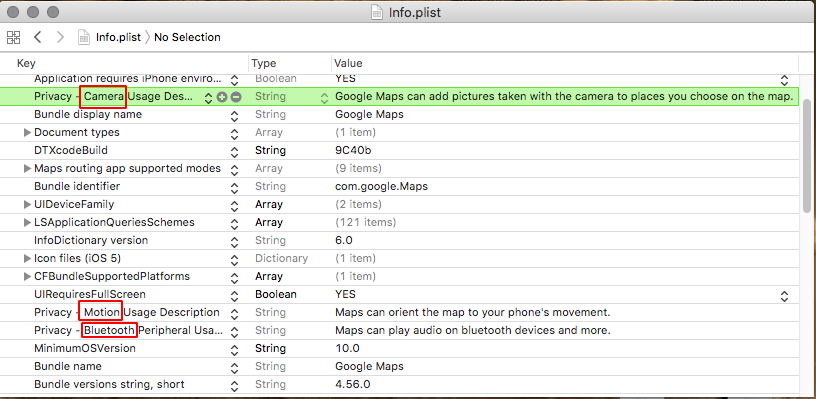Image resolution: width=816 pixels, height=399 pixels.
Task: Open key stepper for Bundle versions string, short
Action: click(234, 385)
